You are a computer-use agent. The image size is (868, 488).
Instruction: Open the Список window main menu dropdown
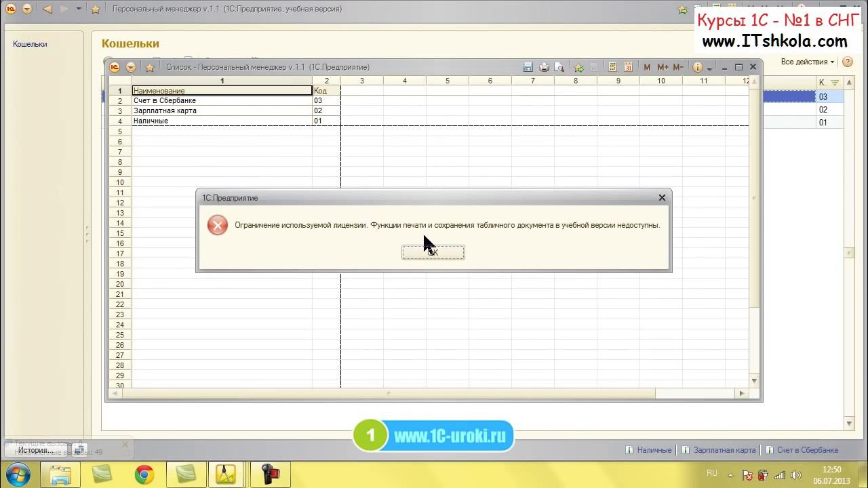(x=131, y=67)
